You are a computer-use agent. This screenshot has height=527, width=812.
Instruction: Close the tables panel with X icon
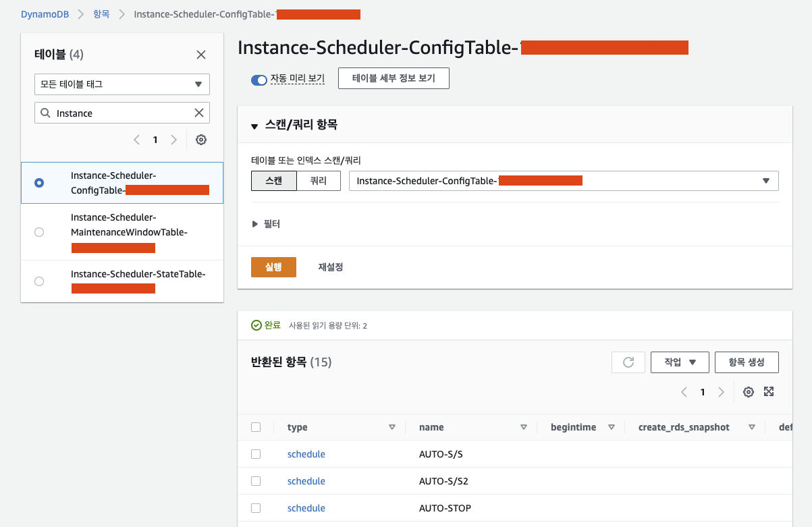pos(201,55)
